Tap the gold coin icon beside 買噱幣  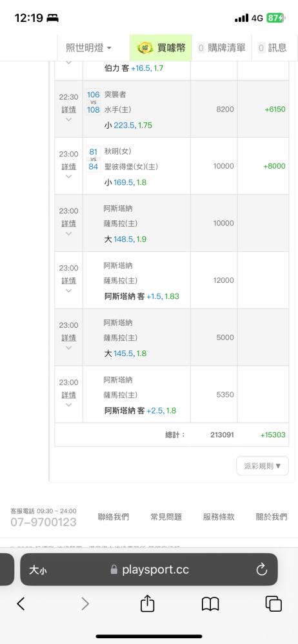point(144,48)
